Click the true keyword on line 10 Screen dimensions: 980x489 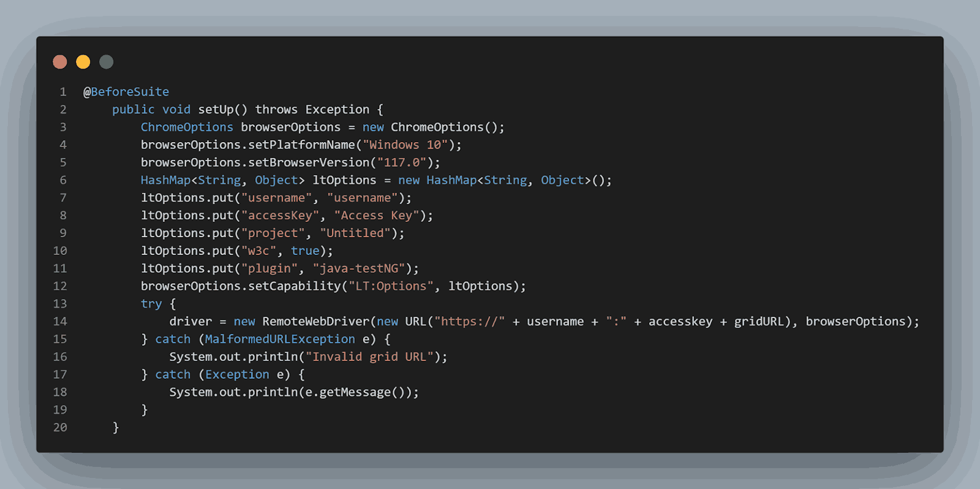(305, 251)
